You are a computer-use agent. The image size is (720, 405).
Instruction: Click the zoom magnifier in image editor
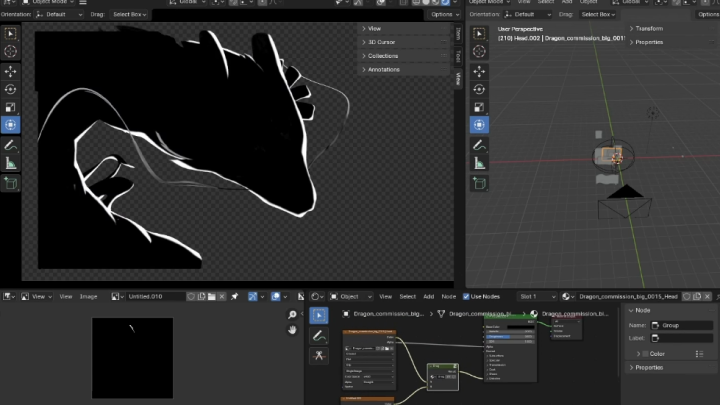pos(292,315)
